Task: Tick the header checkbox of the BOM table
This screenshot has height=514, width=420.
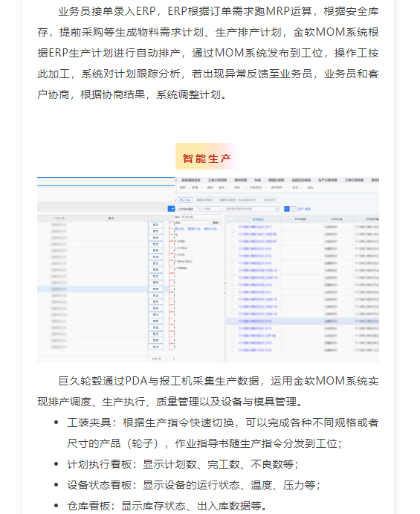Action: click(x=232, y=219)
